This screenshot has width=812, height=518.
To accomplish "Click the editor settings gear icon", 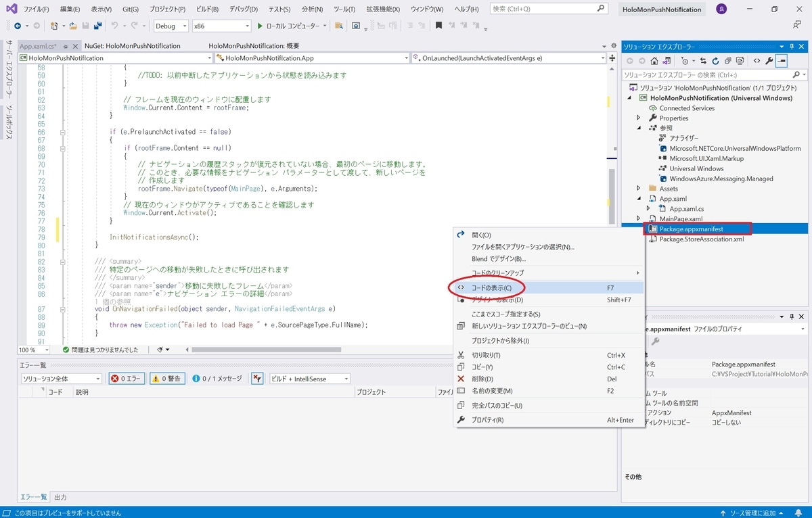I will (x=614, y=46).
